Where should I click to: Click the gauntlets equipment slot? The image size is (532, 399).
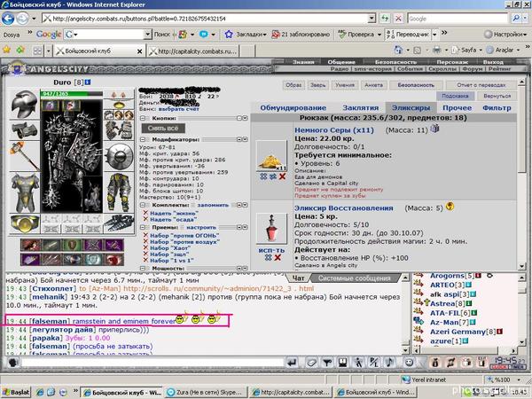(119, 130)
